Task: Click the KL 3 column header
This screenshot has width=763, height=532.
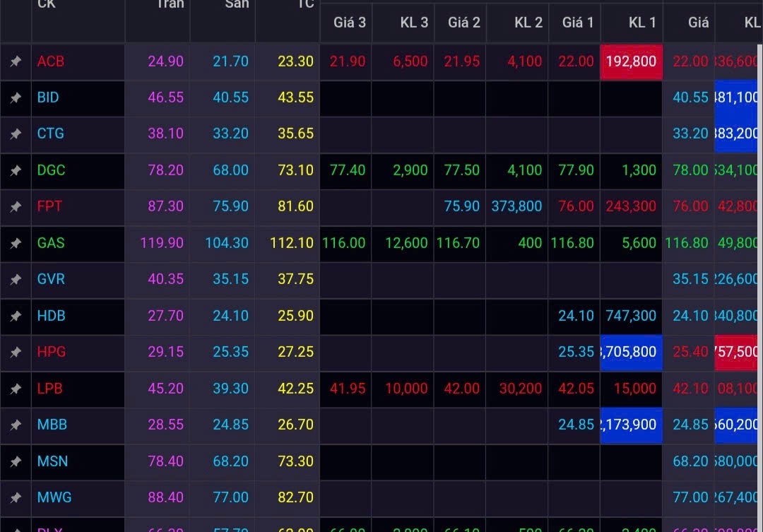Action: [414, 23]
